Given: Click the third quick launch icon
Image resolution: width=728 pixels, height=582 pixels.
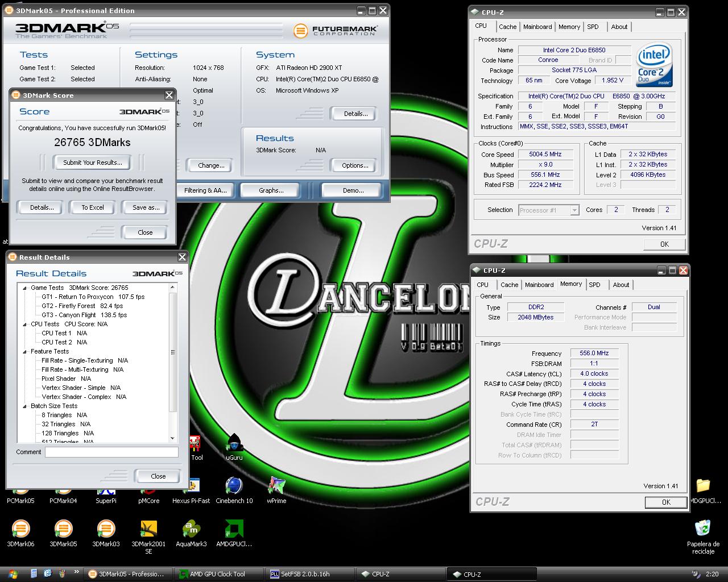Looking at the screenshot, I should (x=61, y=574).
